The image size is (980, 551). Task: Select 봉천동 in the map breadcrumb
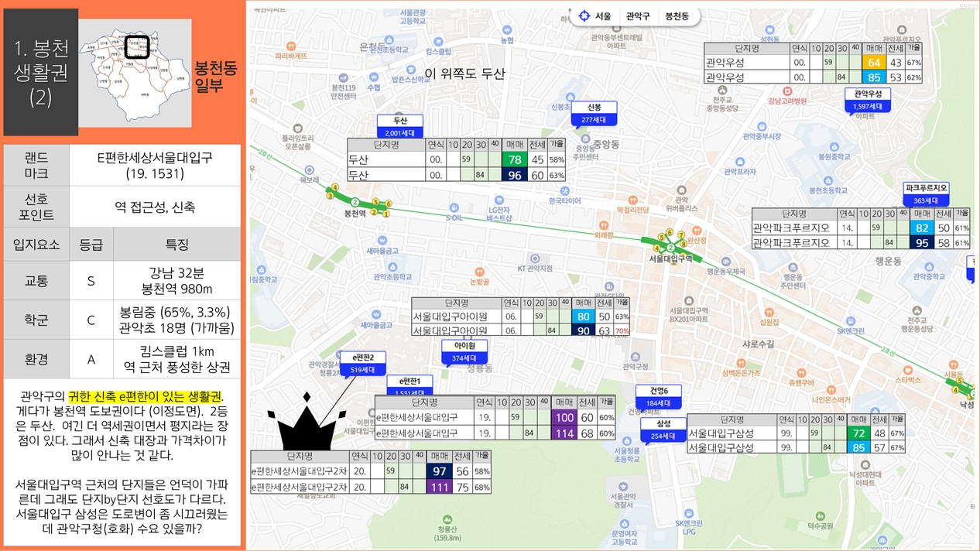(x=677, y=15)
